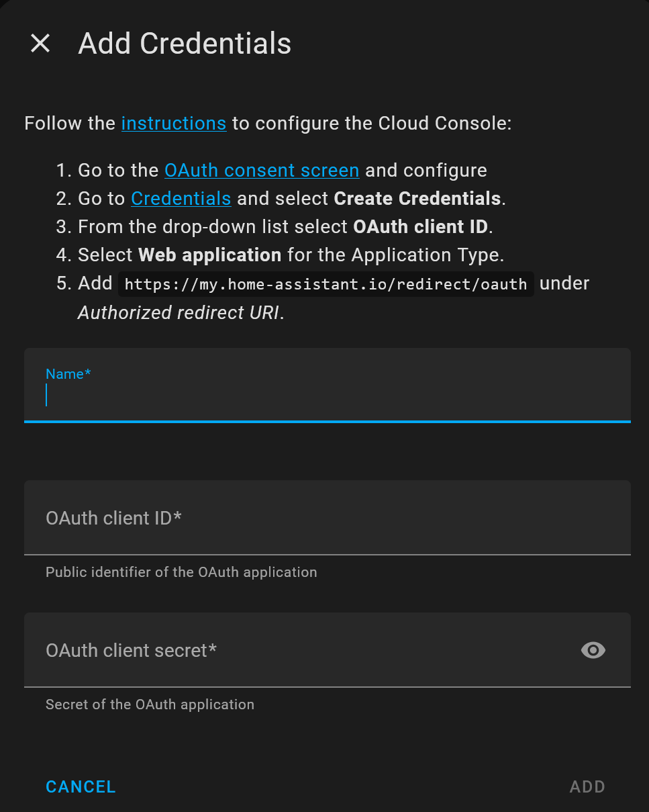
Task: Click the helper text under client ID
Action: tap(181, 572)
